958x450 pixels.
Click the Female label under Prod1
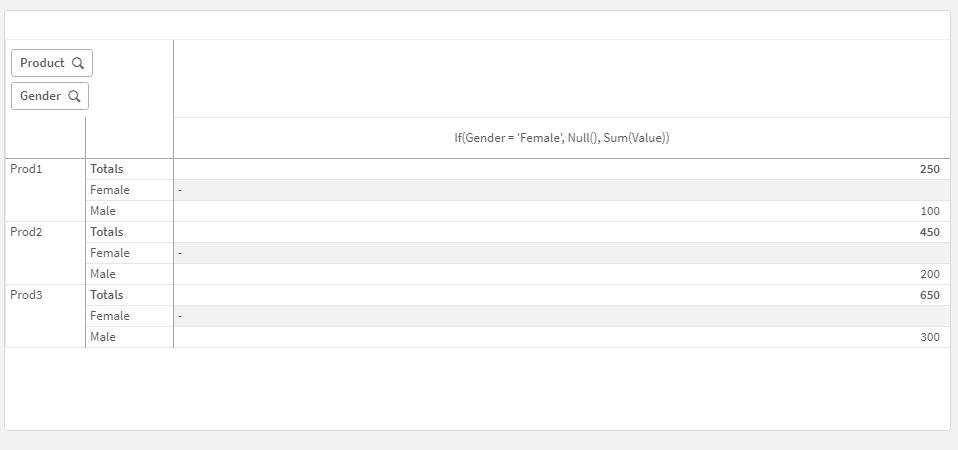pyautogui.click(x=110, y=190)
